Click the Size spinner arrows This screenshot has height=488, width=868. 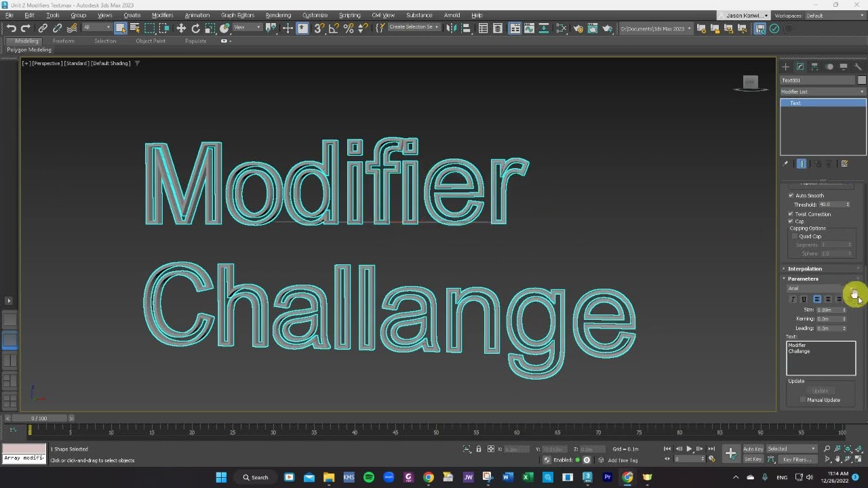tap(844, 309)
